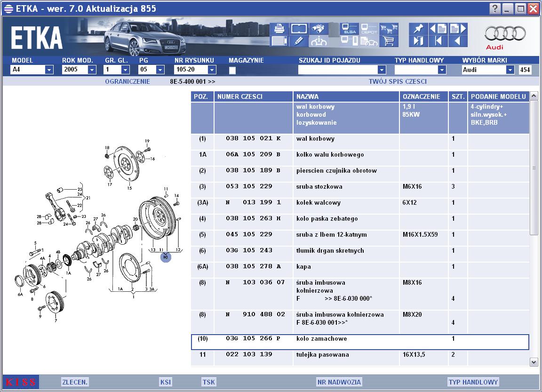Image resolution: width=542 pixels, height=392 pixels.
Task: Go to next page with document-arrow icon
Action: coord(458,29)
